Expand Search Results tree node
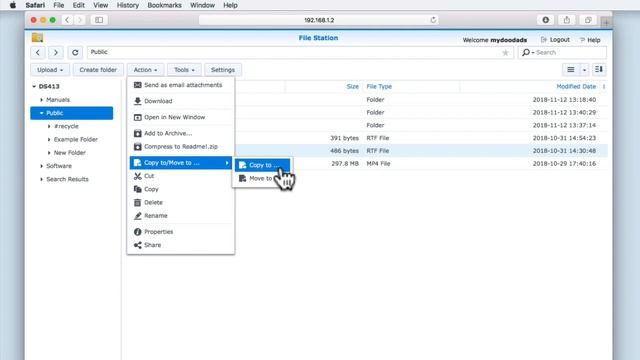Screen dimensions: 640x360 coord(41,179)
